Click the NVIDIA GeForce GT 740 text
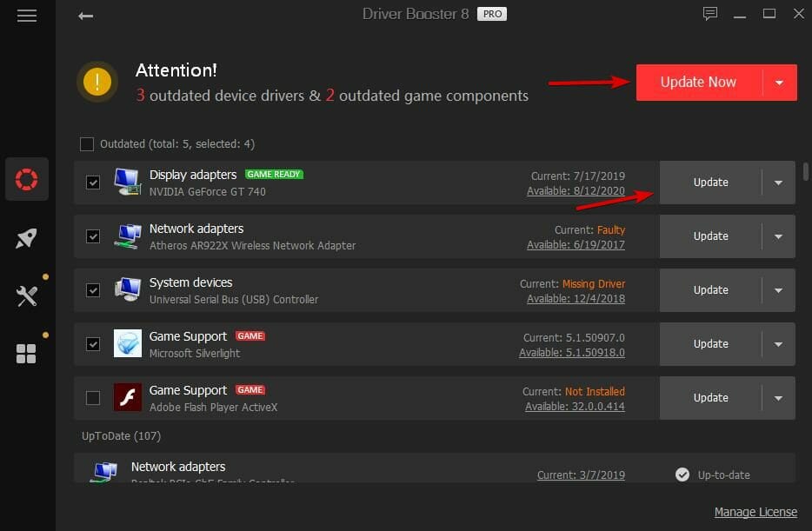812x531 pixels. pos(207,191)
